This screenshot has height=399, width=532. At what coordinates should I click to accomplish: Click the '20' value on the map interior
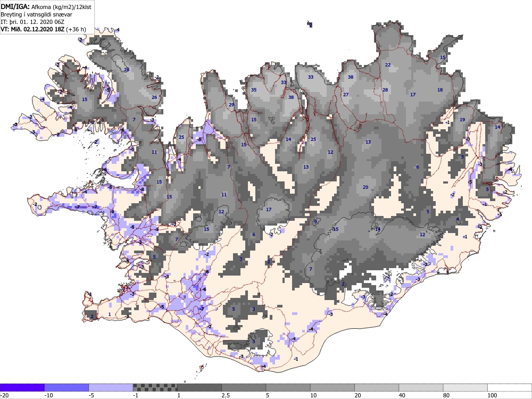coord(365,187)
